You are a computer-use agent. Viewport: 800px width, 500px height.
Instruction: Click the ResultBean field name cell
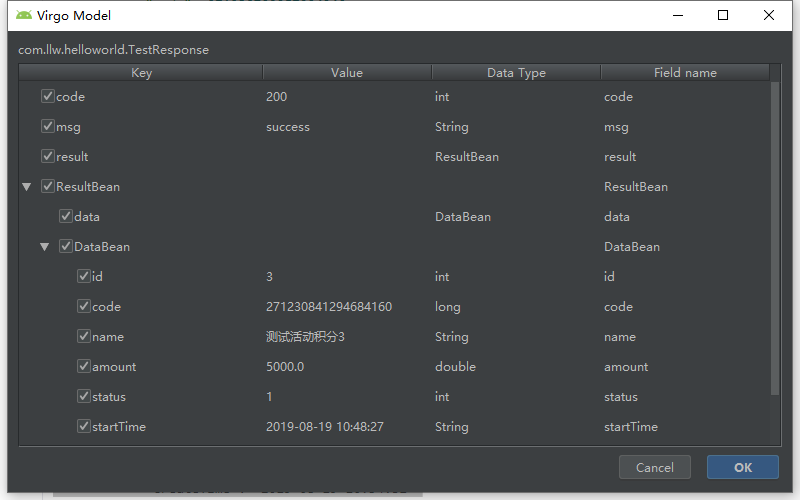pyautogui.click(x=636, y=187)
